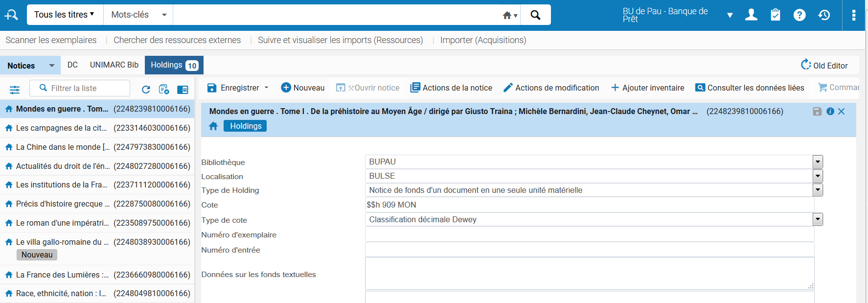The width and height of the screenshot is (868, 303).
Task: Open the Tous les titres dropdown
Action: pos(64,15)
